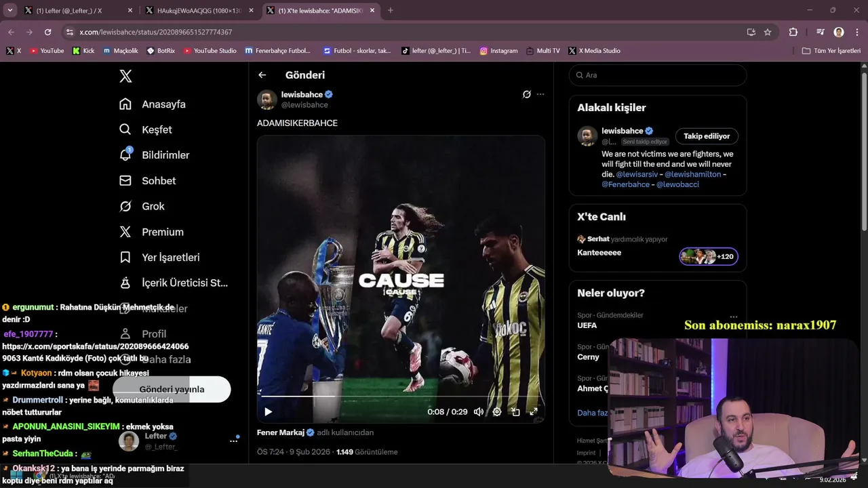868x488 pixels.
Task: Click the X logo in the sidebar
Action: [x=125, y=77]
